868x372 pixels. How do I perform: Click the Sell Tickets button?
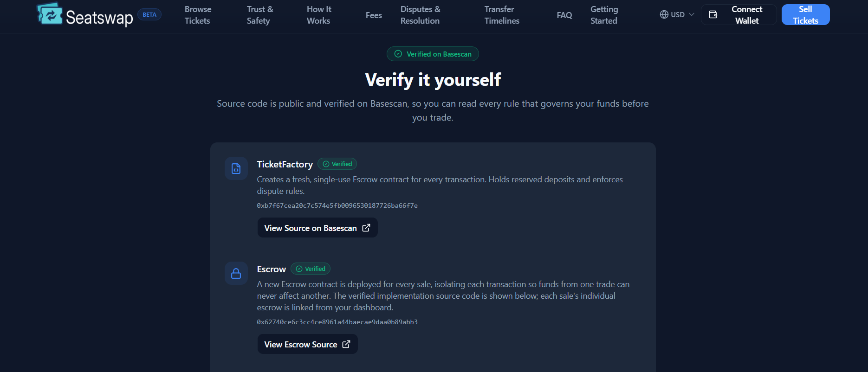(805, 15)
